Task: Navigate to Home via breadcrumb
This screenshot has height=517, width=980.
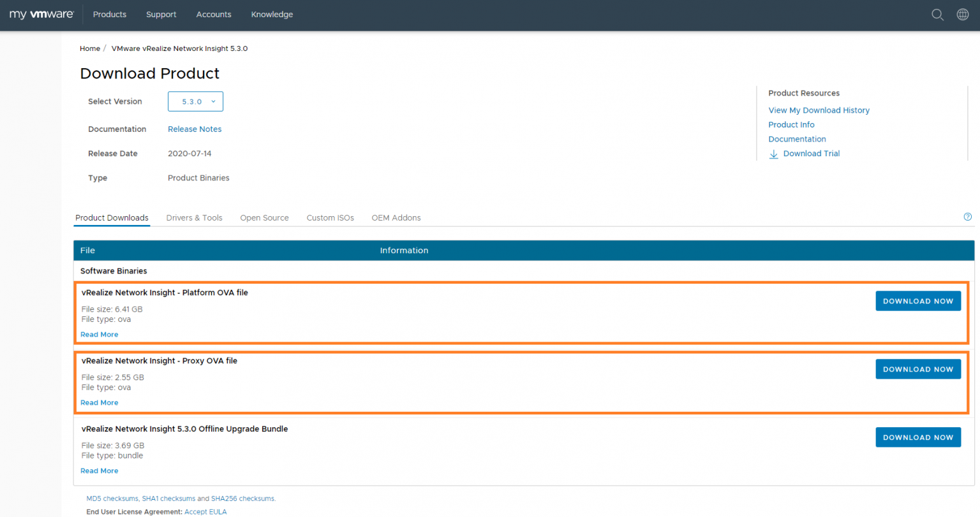Action: coord(89,48)
